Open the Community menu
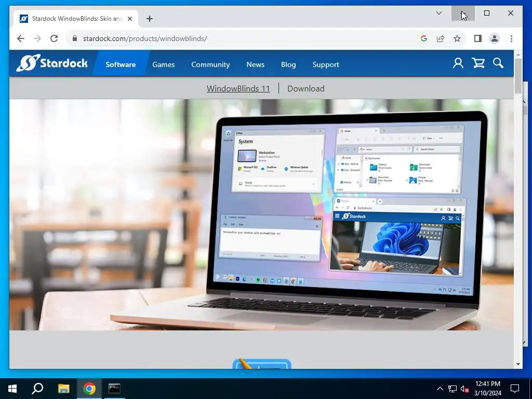Viewport: 532px width, 399px height. tap(210, 64)
